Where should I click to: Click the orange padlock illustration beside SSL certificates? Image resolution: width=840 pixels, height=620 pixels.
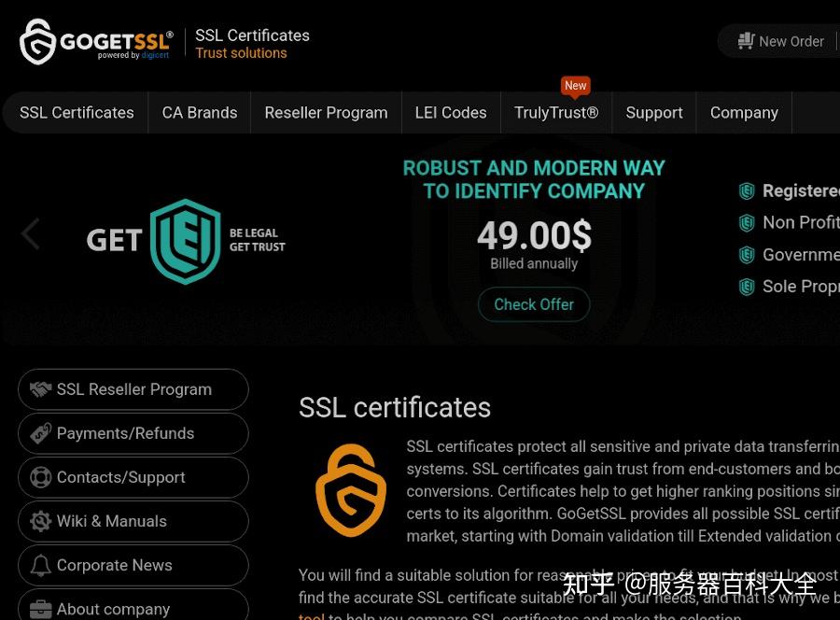click(351, 489)
